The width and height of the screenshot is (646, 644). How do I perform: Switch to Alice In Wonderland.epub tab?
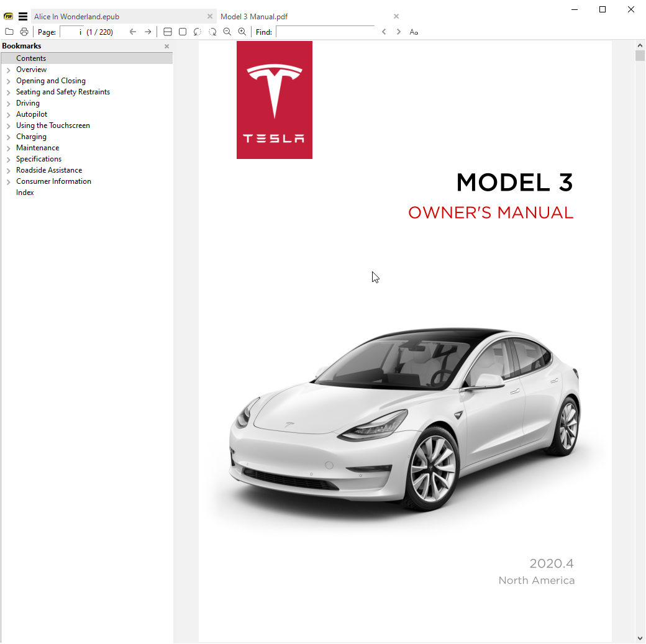(76, 17)
